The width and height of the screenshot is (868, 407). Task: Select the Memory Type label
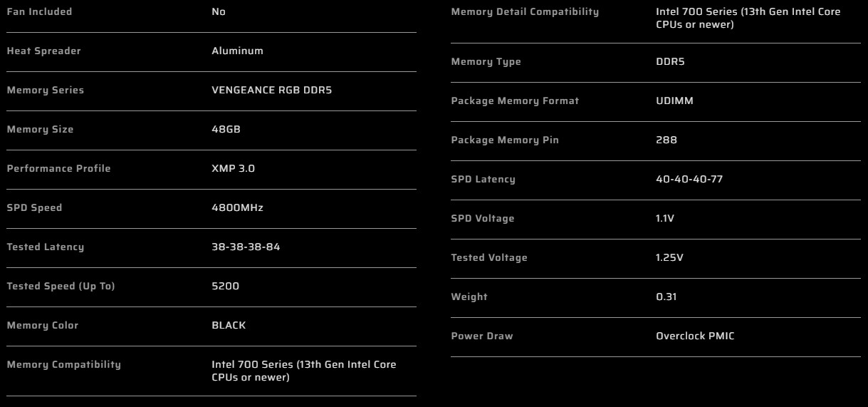point(486,62)
